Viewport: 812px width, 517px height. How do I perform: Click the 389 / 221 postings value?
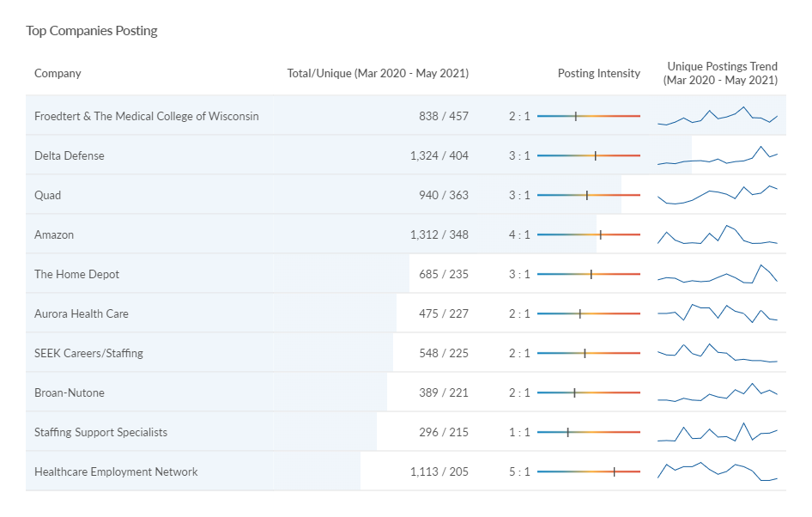[444, 392]
